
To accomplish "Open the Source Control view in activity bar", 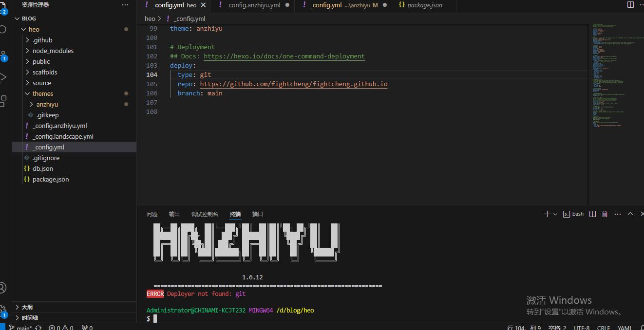I will tap(3, 55).
